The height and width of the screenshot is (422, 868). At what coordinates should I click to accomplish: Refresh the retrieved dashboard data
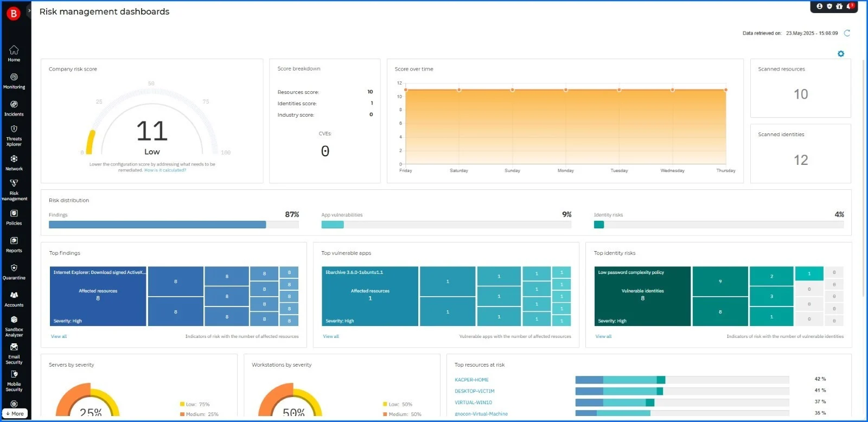click(847, 33)
